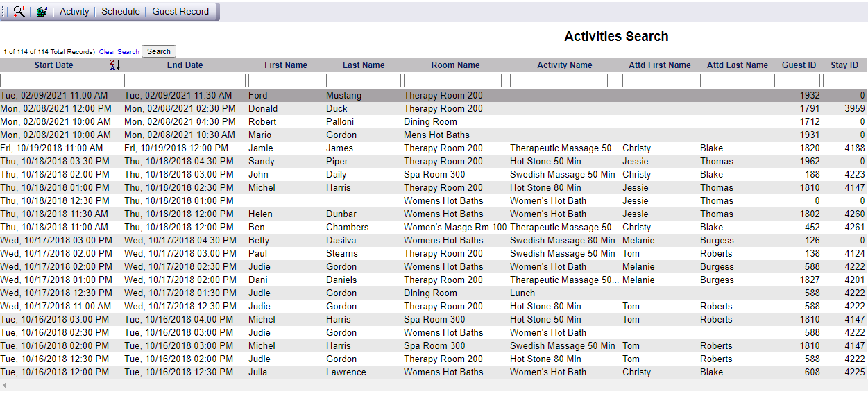Click the first name Julia
This screenshot has width=868, height=394.
click(258, 372)
